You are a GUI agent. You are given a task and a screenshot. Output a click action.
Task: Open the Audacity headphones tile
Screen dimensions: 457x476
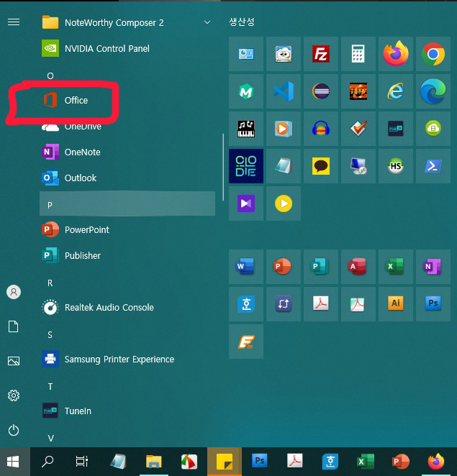321,129
